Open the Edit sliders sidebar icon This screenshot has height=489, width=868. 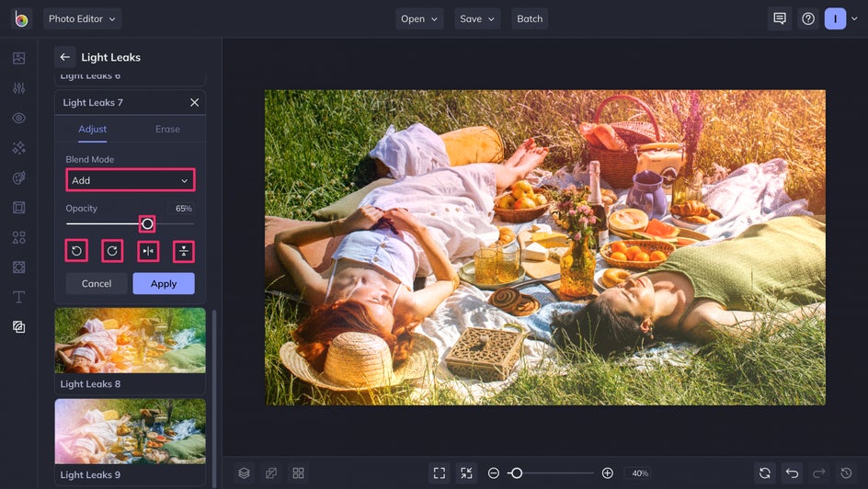point(18,88)
